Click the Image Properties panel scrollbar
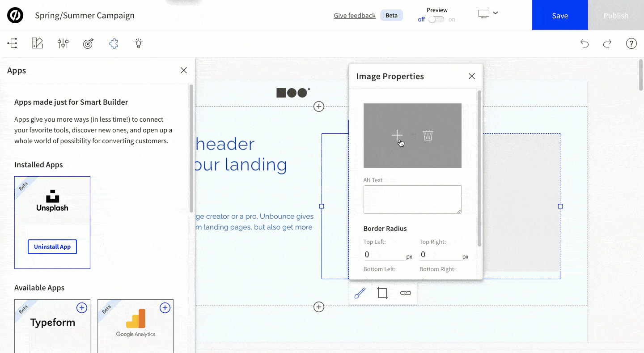 [x=479, y=168]
